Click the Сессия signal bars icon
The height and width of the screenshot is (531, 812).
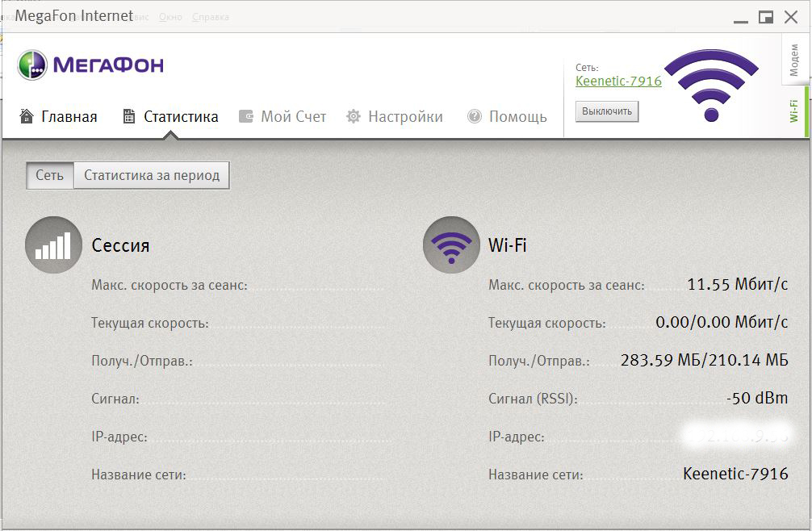pos(53,245)
